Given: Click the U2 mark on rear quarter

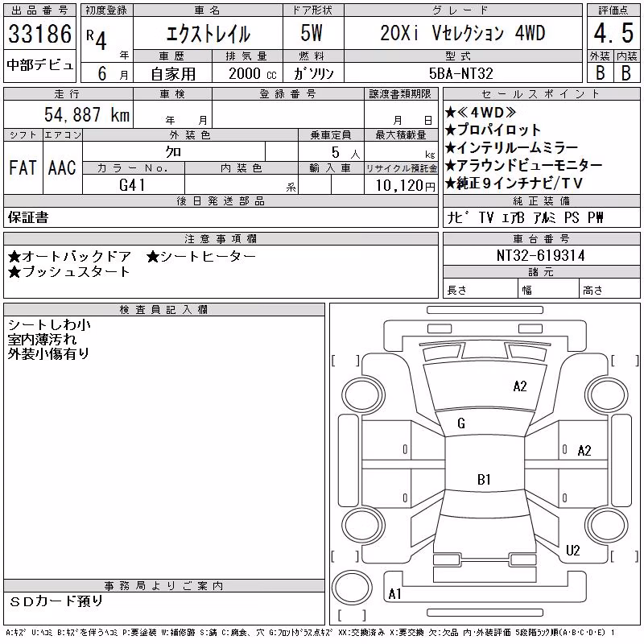Looking at the screenshot, I should [573, 550].
